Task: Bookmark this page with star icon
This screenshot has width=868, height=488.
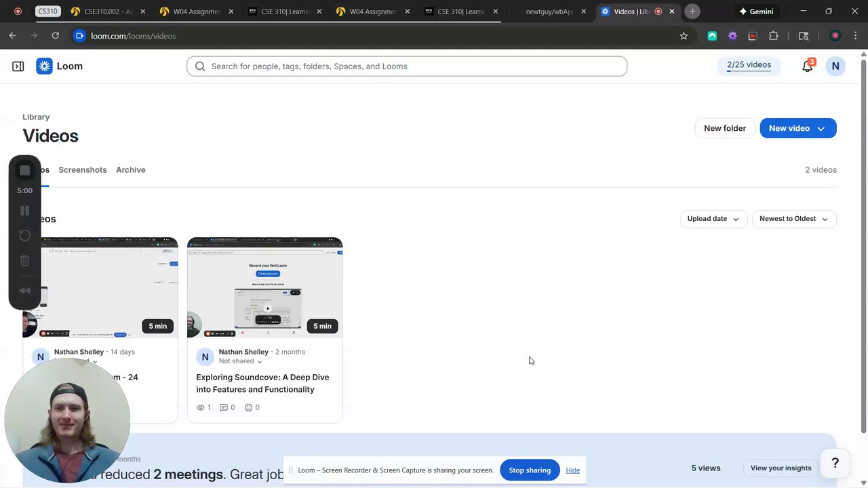Action: point(684,36)
